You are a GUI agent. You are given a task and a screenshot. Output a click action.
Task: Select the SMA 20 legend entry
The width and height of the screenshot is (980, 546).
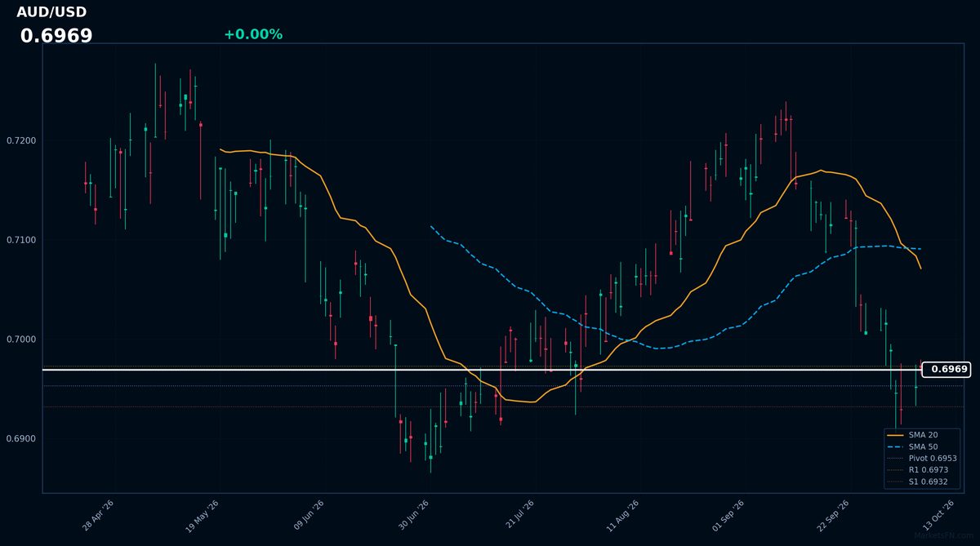tap(912, 435)
